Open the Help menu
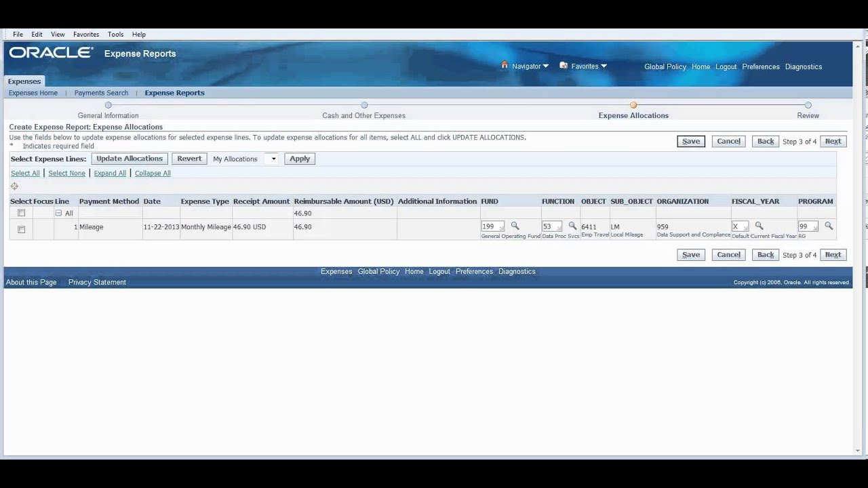868x488 pixels. pos(139,35)
